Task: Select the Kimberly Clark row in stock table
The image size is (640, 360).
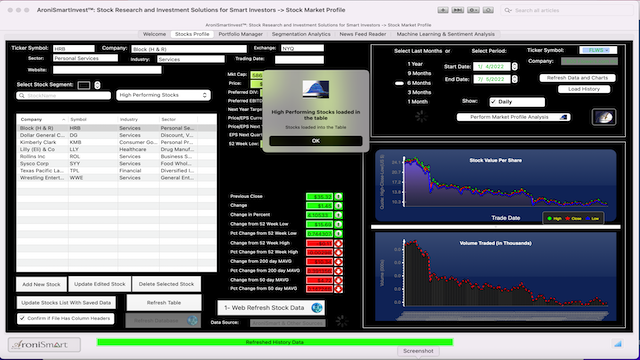Action: coord(116,142)
